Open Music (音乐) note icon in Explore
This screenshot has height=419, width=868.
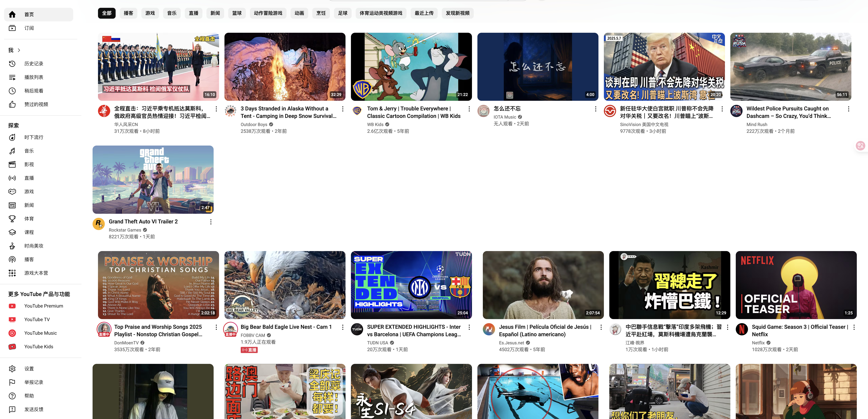[x=12, y=151]
